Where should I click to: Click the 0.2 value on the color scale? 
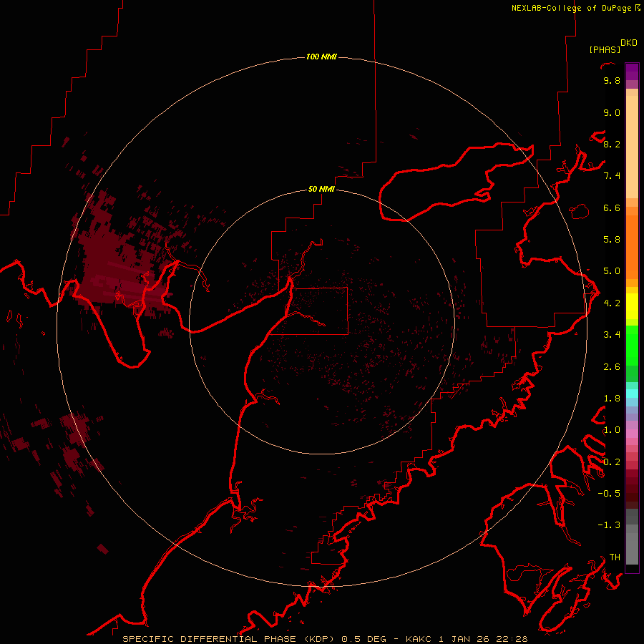pos(612,462)
